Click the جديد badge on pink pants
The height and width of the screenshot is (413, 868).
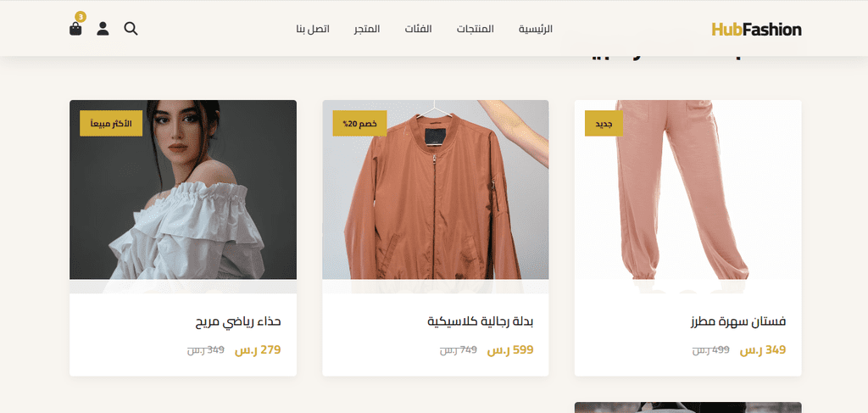604,124
